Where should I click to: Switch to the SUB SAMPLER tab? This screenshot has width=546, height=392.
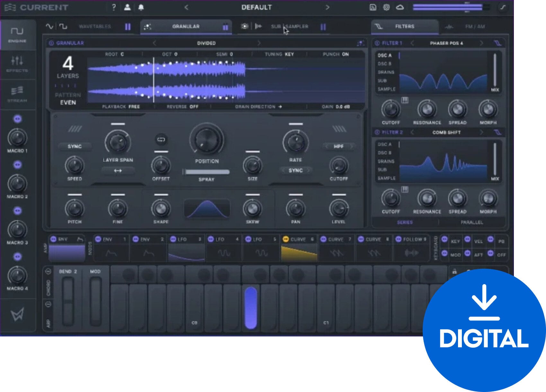coord(290,27)
